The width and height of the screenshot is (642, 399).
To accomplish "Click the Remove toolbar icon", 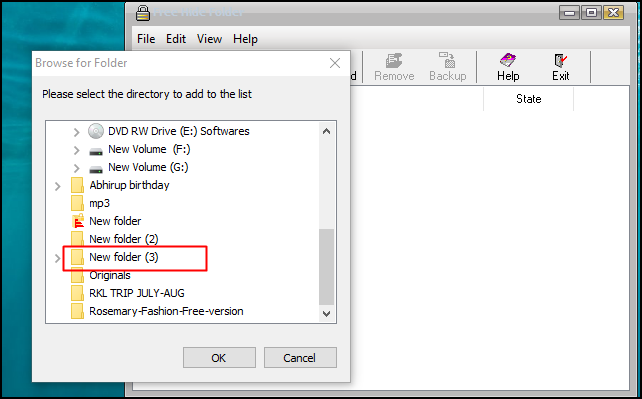I will tap(394, 61).
